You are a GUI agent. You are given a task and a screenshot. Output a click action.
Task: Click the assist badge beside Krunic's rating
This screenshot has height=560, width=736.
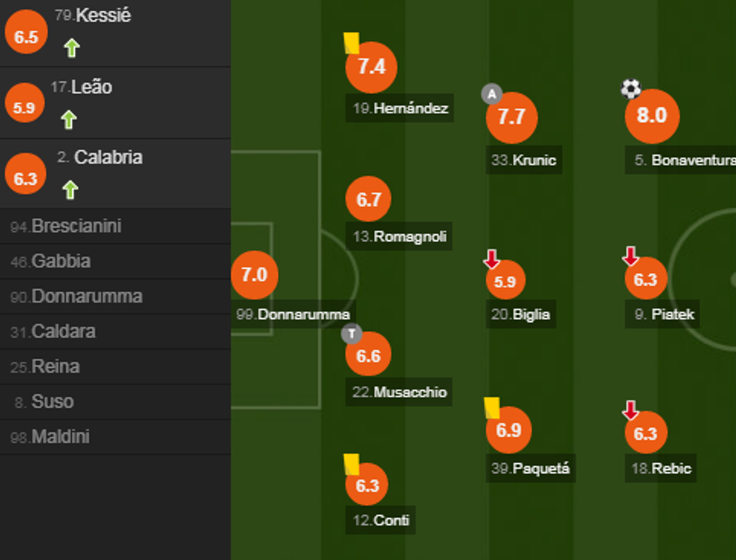(x=491, y=94)
